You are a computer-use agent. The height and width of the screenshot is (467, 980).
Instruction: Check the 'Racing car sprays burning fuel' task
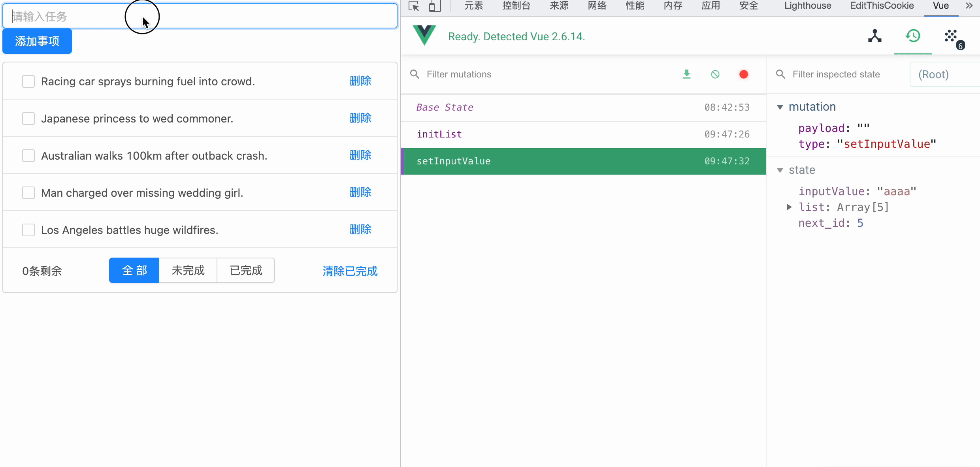[x=28, y=81]
